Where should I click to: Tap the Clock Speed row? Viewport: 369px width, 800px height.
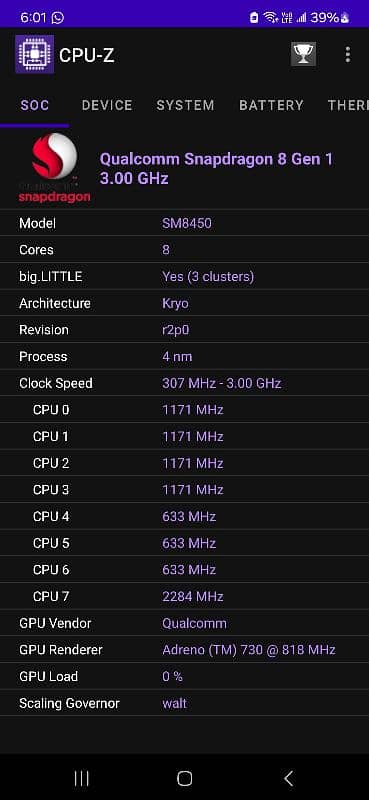pos(184,383)
